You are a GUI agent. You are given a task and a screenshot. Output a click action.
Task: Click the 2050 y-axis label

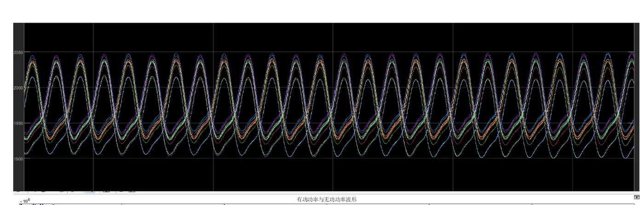click(18, 53)
